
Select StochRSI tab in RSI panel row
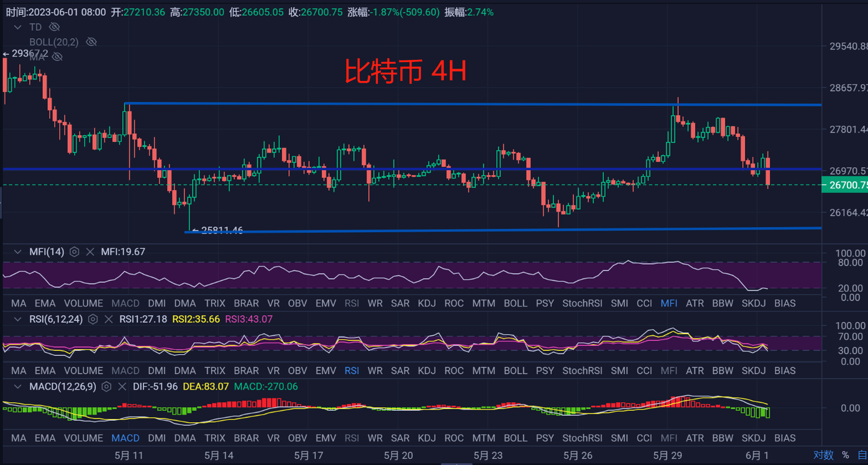point(582,370)
